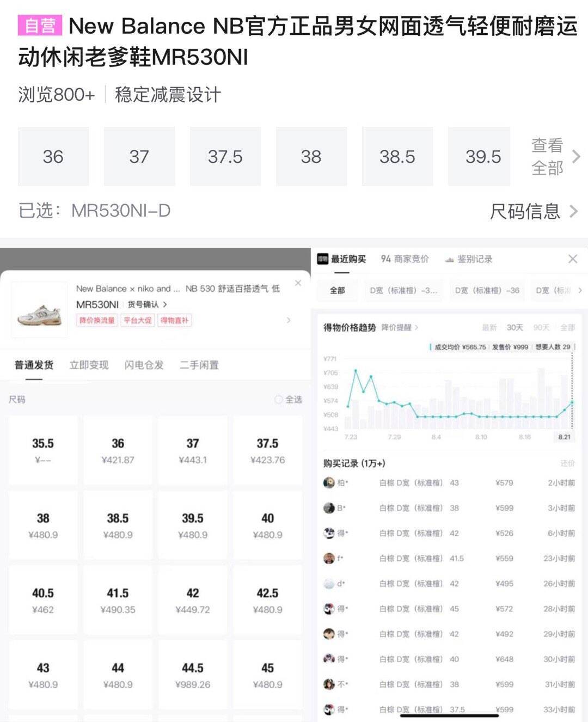This screenshot has height=722, width=588.
Task: Click avatar in ¥572 purchase row
Action: 329,609
